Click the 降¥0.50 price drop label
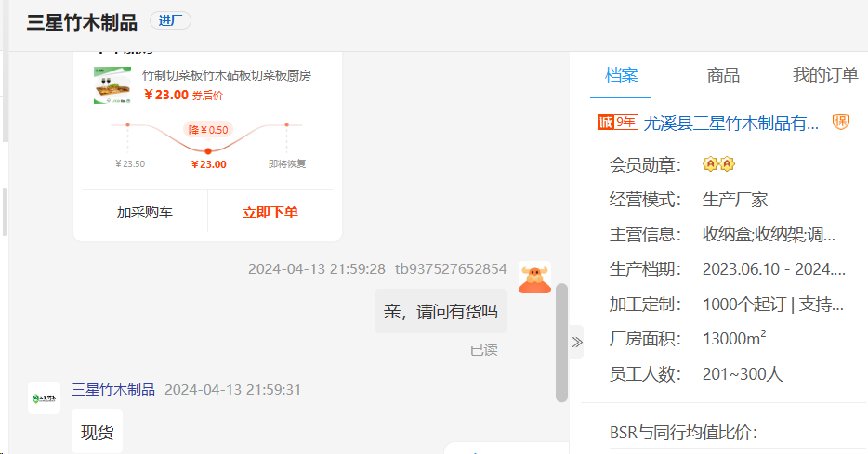868x454 pixels. [208, 130]
